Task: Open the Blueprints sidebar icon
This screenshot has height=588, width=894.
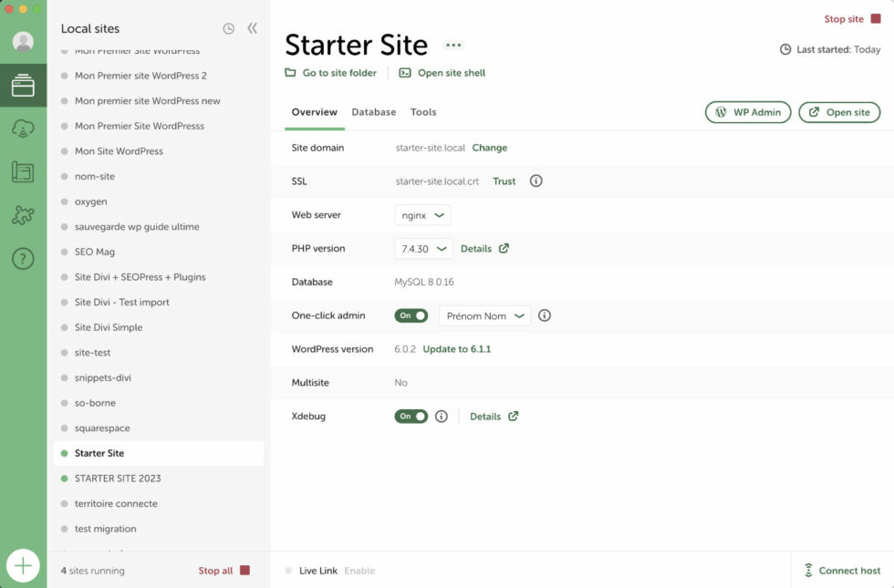Action: click(23, 171)
